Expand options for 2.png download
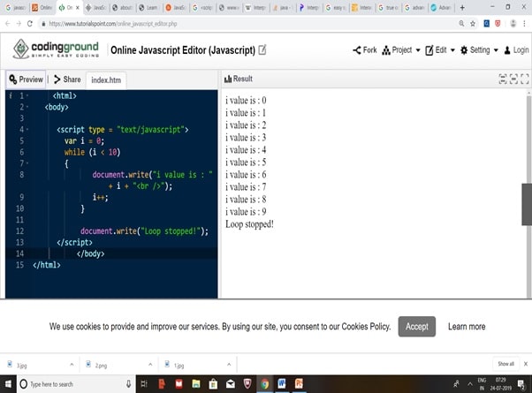 [150, 365]
